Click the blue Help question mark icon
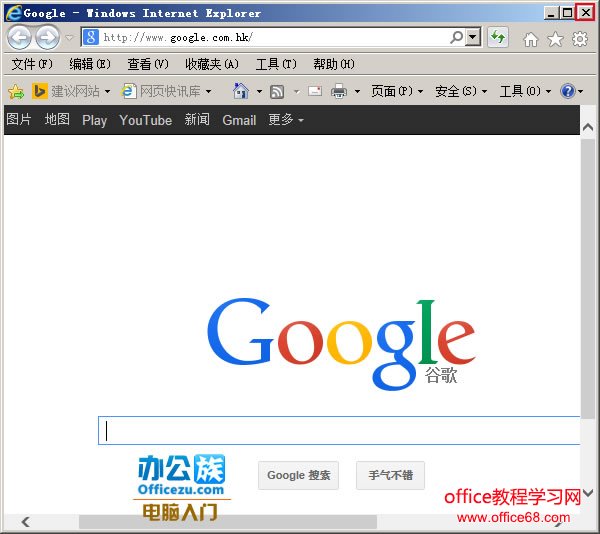Screen dimensions: 600x534 point(567,91)
